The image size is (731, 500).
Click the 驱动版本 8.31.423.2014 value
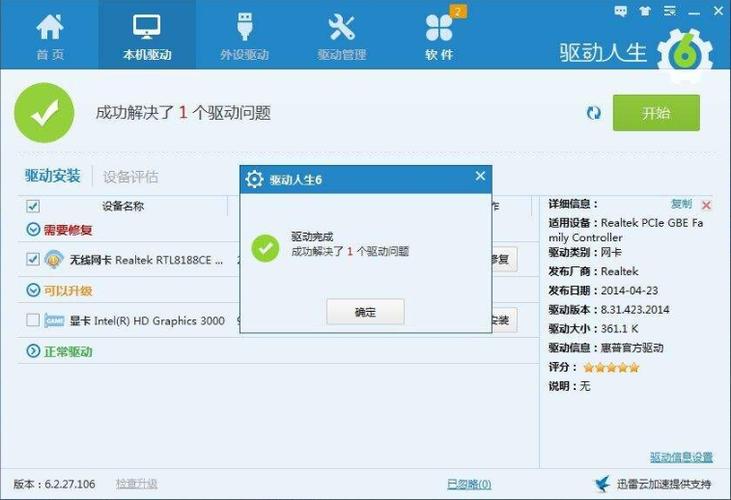635,309
